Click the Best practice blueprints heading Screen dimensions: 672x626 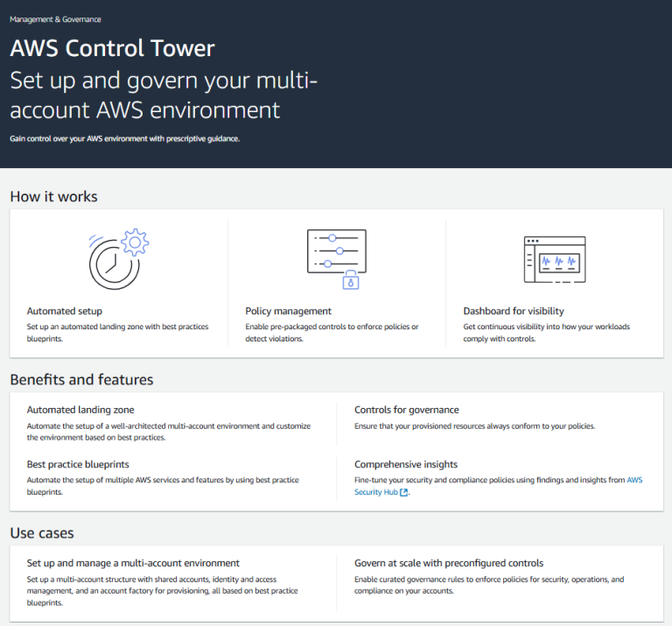coord(78,464)
